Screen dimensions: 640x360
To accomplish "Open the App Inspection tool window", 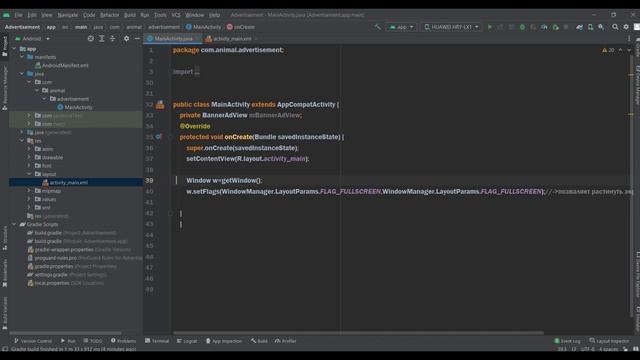I will pyautogui.click(x=224, y=341).
